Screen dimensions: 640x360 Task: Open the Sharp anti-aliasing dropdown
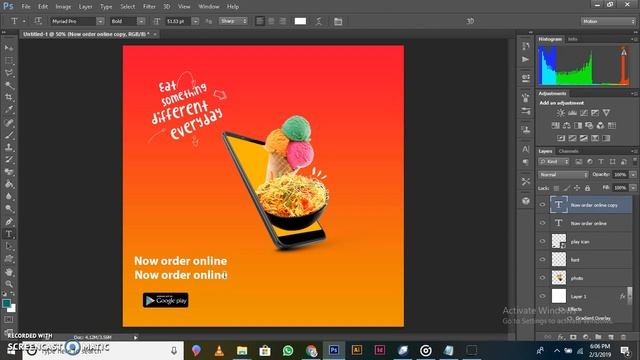coord(233,21)
